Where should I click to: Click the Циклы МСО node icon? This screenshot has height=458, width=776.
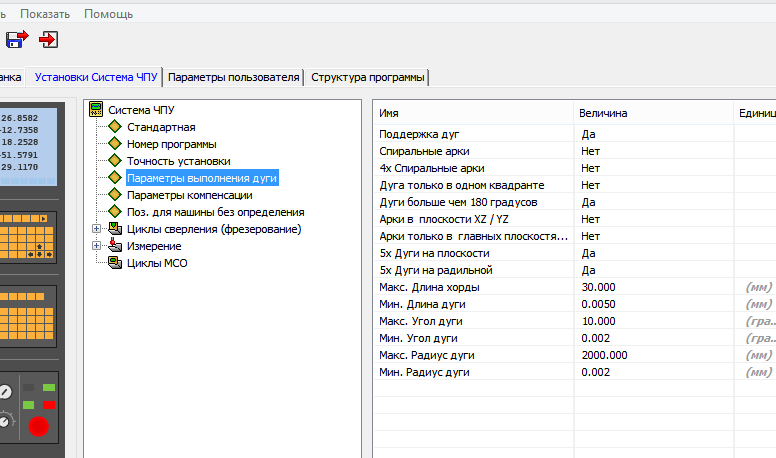coord(114,263)
